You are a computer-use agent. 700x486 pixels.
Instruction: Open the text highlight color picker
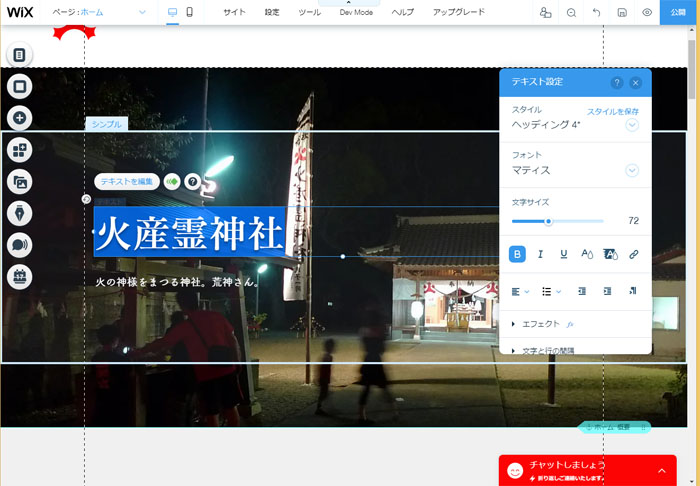pyautogui.click(x=610, y=254)
